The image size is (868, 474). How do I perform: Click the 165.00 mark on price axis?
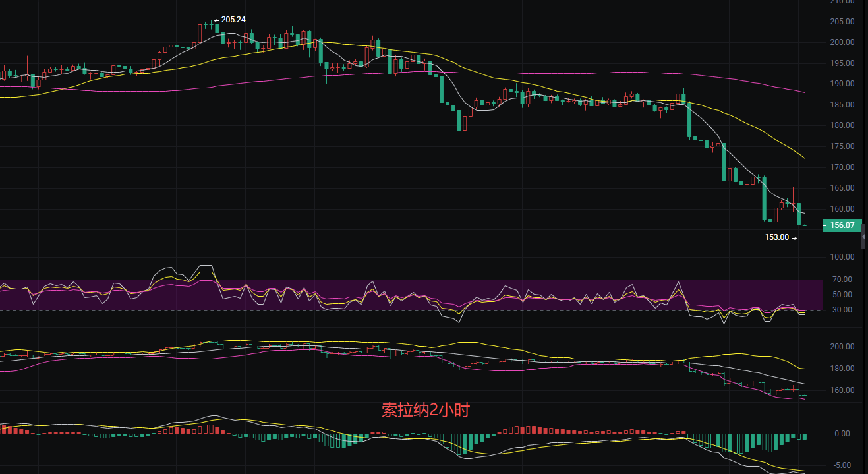[x=843, y=188]
